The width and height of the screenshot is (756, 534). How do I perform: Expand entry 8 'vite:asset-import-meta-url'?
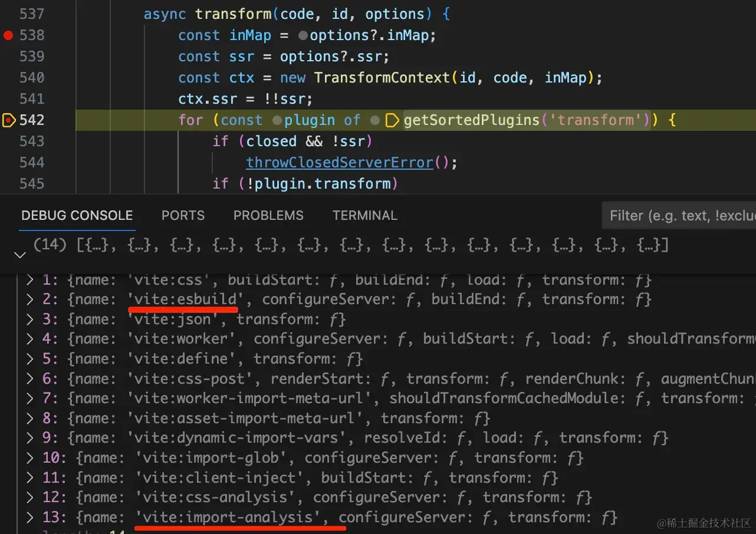coord(30,418)
